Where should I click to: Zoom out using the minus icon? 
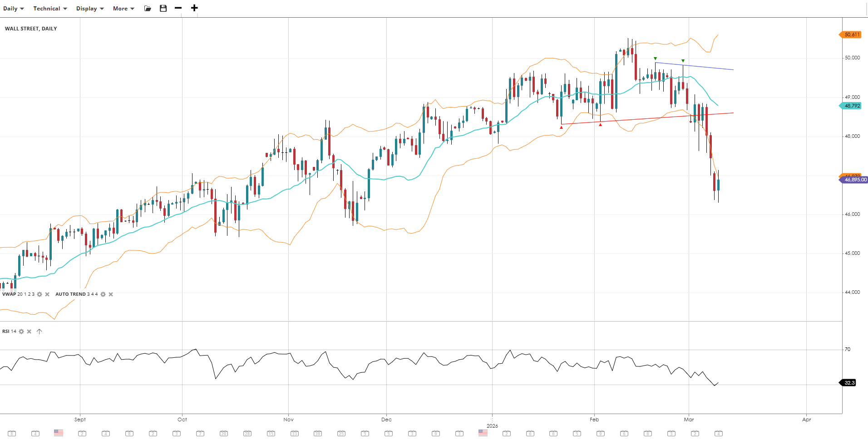(x=178, y=8)
